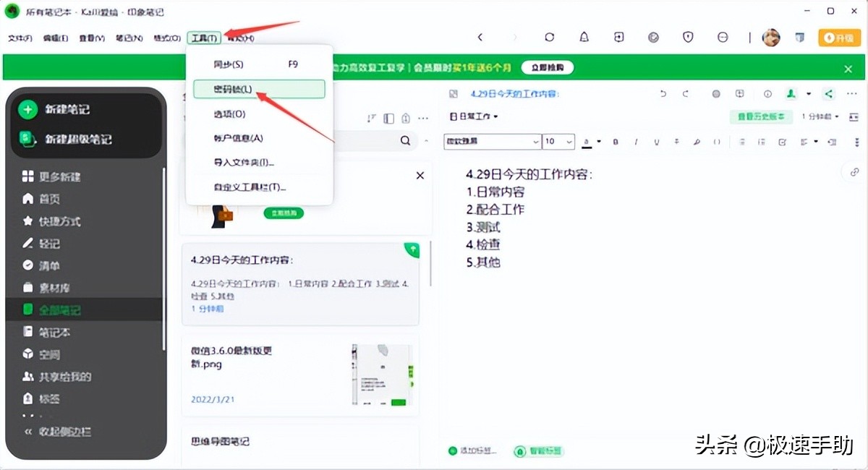Click the notification bell icon

(584, 37)
